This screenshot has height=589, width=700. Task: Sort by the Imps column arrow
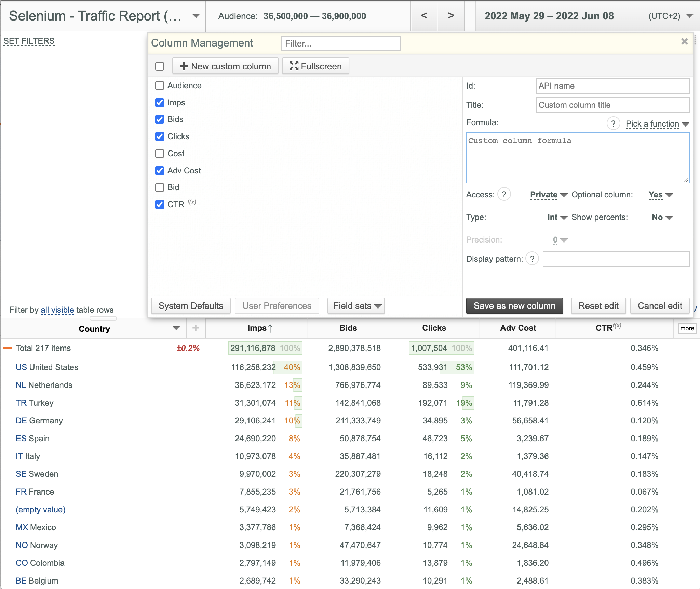coord(270,328)
